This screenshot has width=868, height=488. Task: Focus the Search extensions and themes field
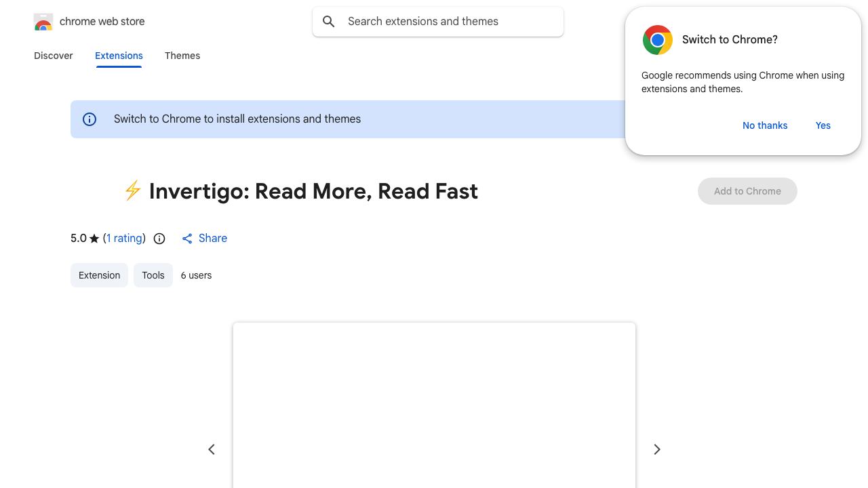pyautogui.click(x=438, y=22)
